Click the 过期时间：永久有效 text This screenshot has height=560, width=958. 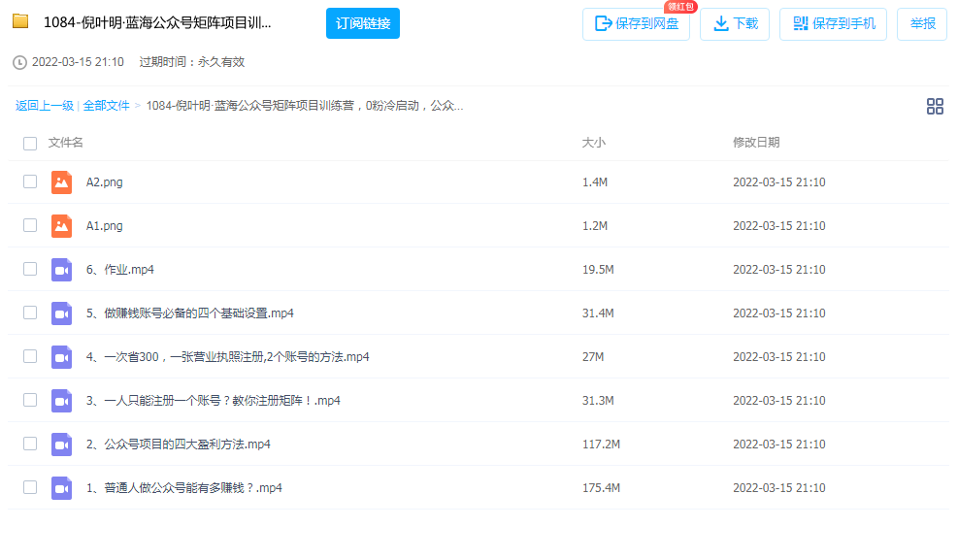(x=192, y=62)
